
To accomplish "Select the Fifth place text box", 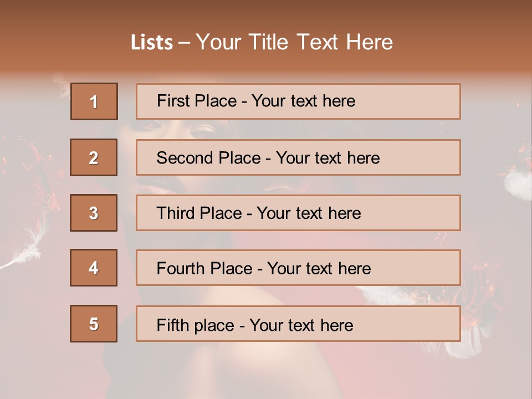I will point(298,324).
